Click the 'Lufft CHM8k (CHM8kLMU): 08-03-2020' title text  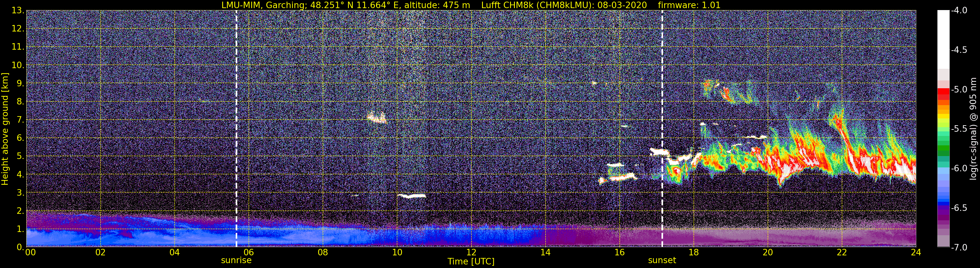pyautogui.click(x=564, y=5)
